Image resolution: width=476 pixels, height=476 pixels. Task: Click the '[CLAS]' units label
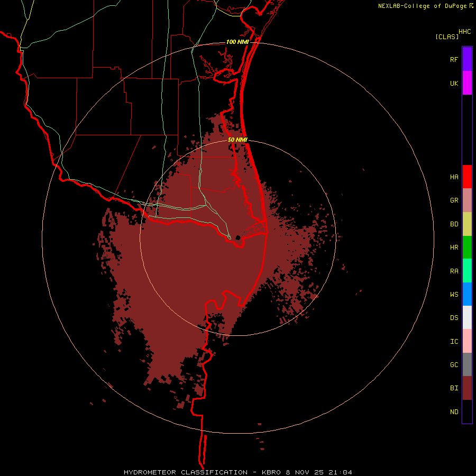[447, 36]
